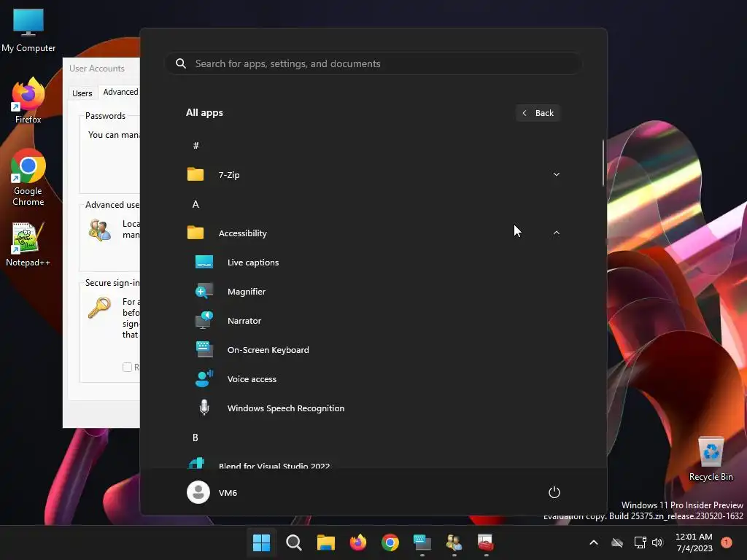747x560 pixels.
Task: Open the VM6 user account avatar
Action: click(198, 492)
